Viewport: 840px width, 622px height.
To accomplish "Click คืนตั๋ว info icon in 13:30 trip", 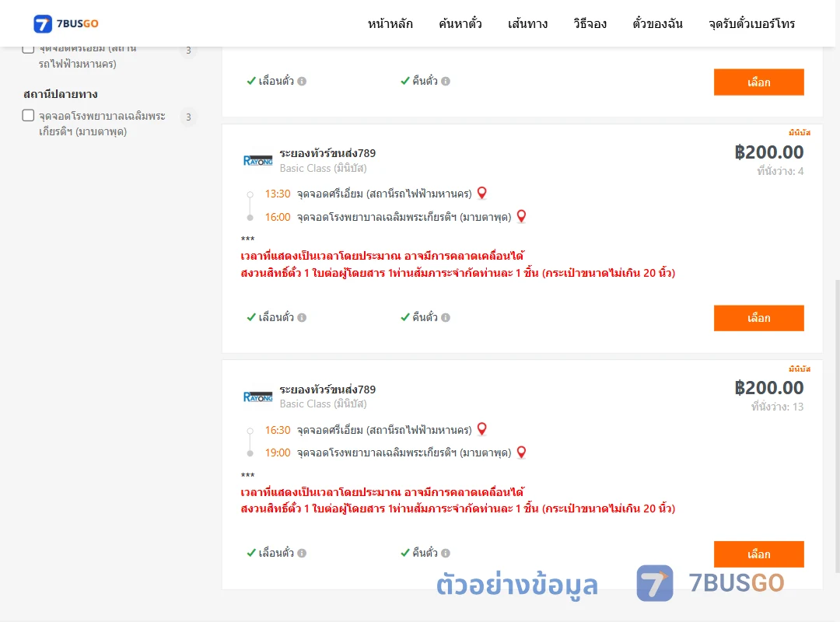I will click(x=446, y=318).
